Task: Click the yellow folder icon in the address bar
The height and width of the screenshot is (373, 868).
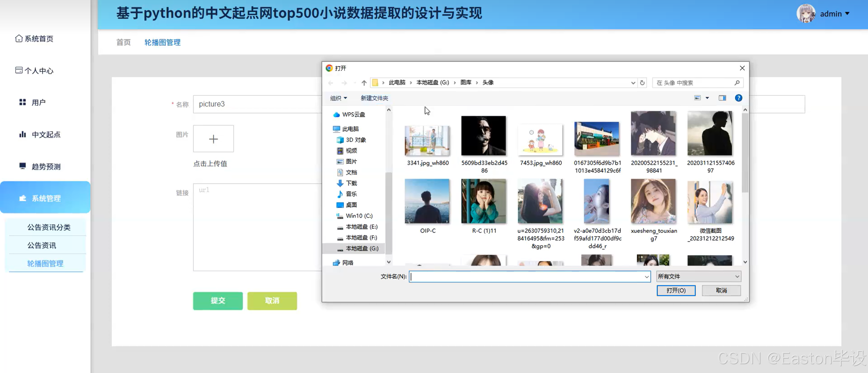Action: [x=375, y=83]
